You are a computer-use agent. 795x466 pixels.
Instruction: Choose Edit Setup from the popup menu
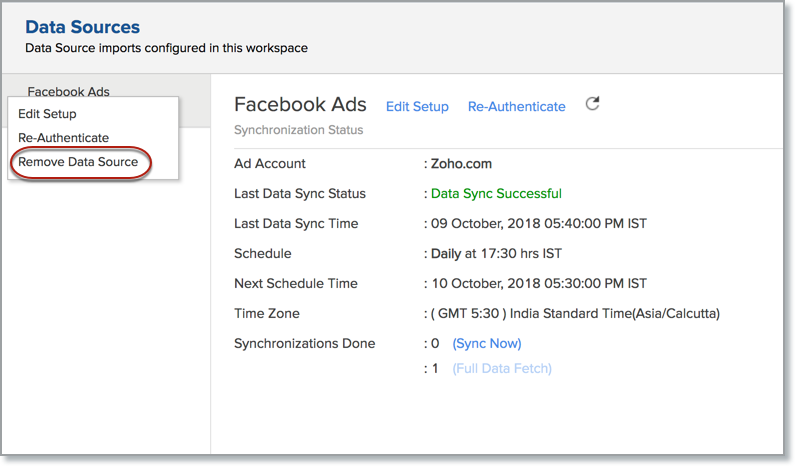click(47, 114)
